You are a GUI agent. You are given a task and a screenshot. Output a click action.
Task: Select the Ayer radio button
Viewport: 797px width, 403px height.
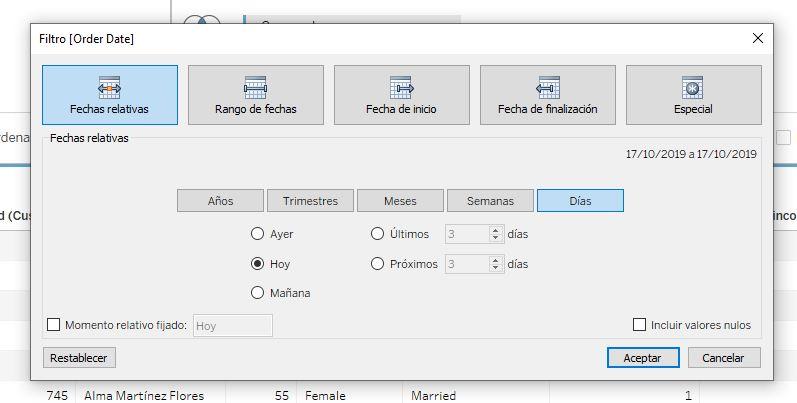(x=257, y=235)
